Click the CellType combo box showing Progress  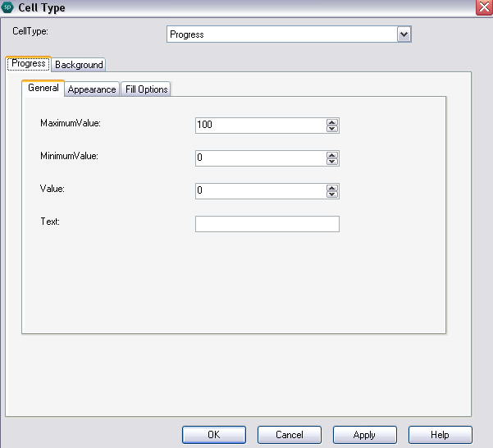(x=289, y=34)
